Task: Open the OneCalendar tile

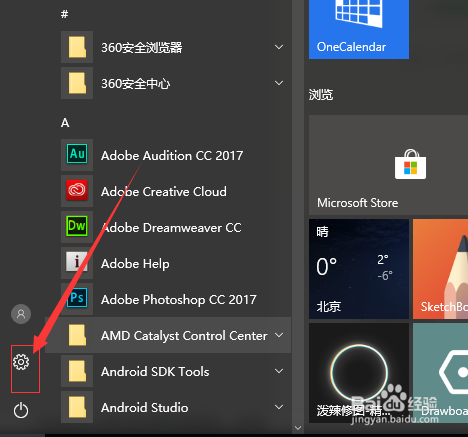Action: [x=359, y=29]
